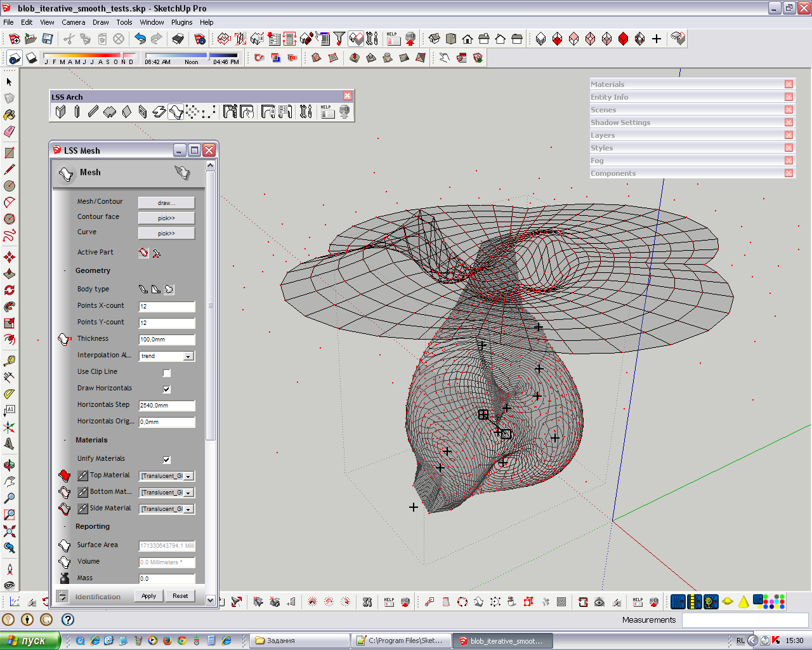The width and height of the screenshot is (812, 650).
Task: Click the Mesh/Contour draw... button
Action: point(167,203)
